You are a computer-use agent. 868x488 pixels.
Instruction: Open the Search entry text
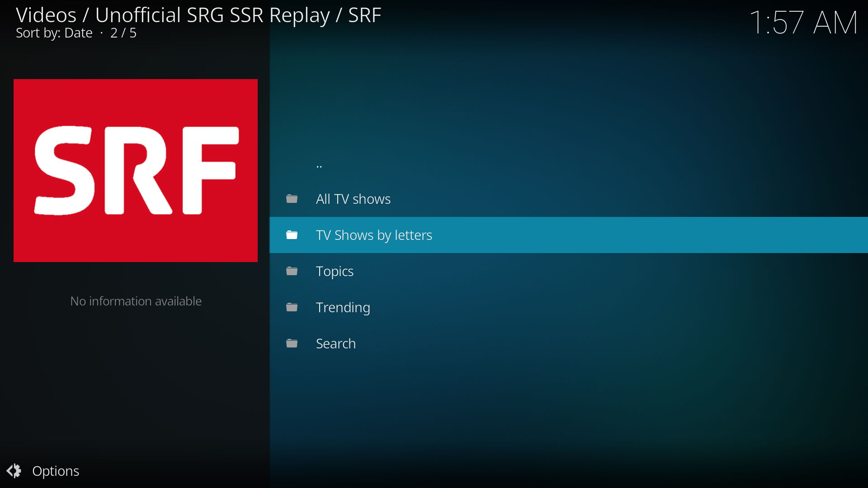[335, 343]
